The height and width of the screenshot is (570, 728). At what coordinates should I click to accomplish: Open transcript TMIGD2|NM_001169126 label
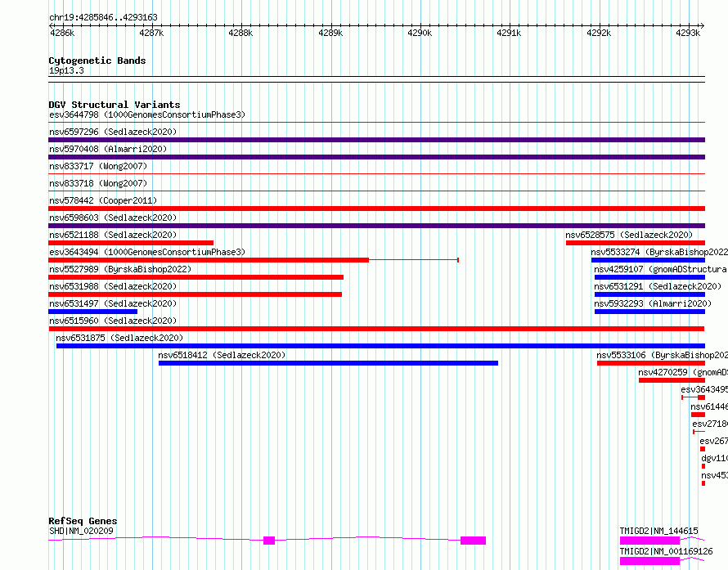coord(667,551)
